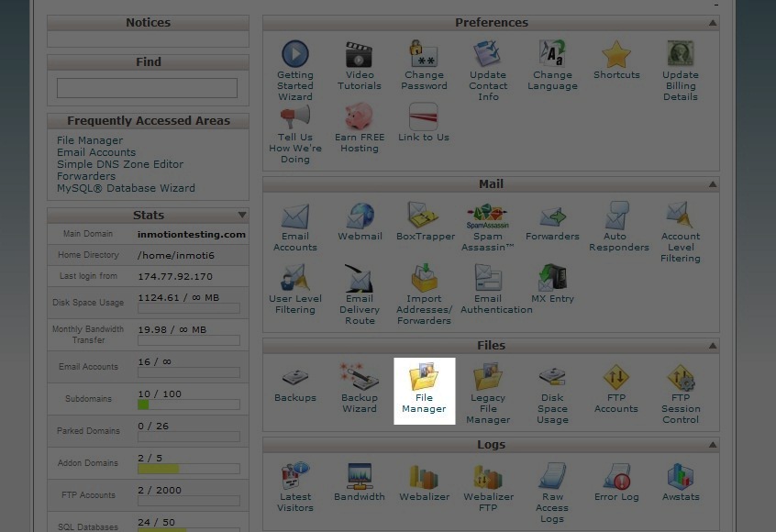Open the Auto Responders icon

616,216
